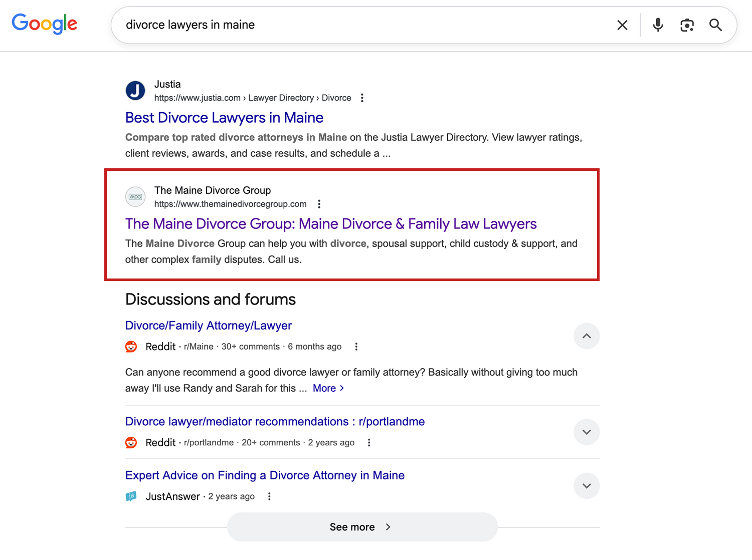Open three-dot menu for r/portlandme Reddit post
This screenshot has width=752, height=560.
(x=369, y=443)
